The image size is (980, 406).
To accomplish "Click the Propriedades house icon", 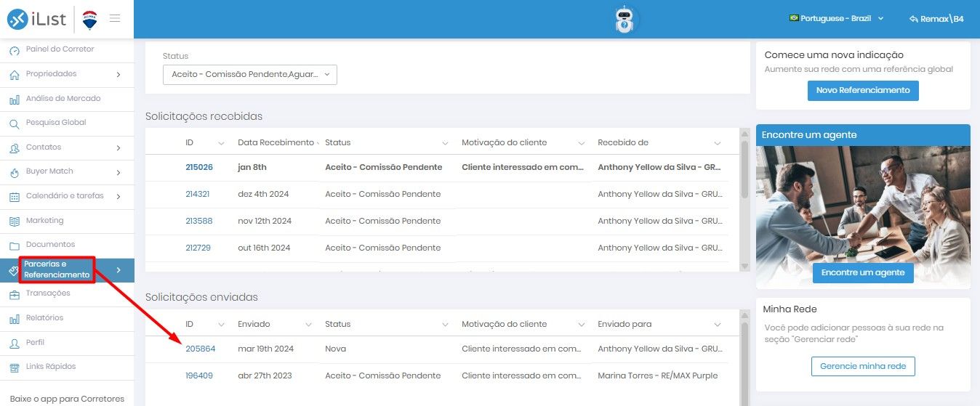I will 15,74.
